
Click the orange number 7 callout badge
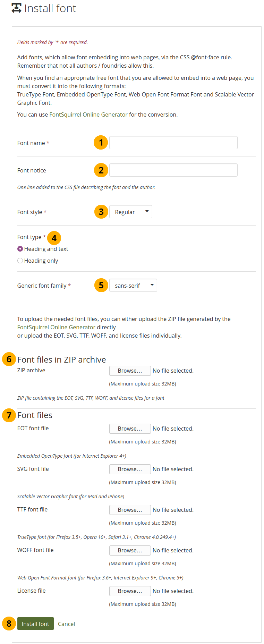(9, 415)
